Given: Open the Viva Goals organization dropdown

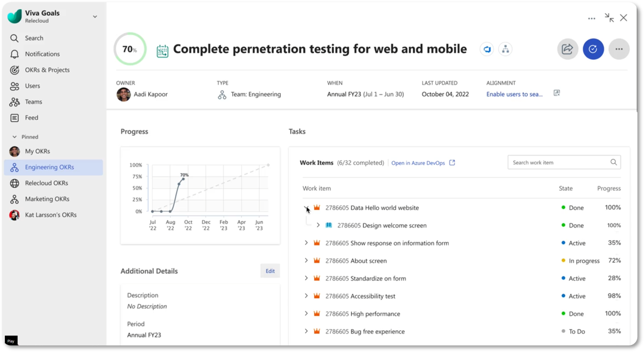Looking at the screenshot, I should click(x=95, y=17).
